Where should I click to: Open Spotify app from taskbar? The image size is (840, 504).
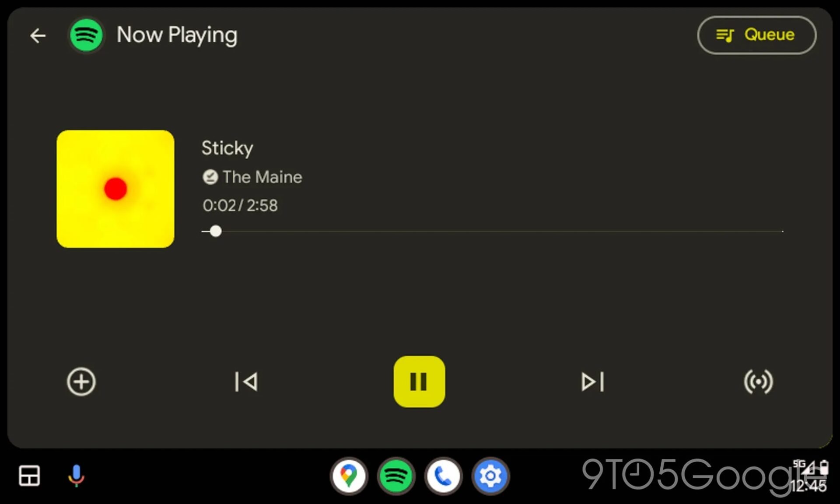point(396,476)
